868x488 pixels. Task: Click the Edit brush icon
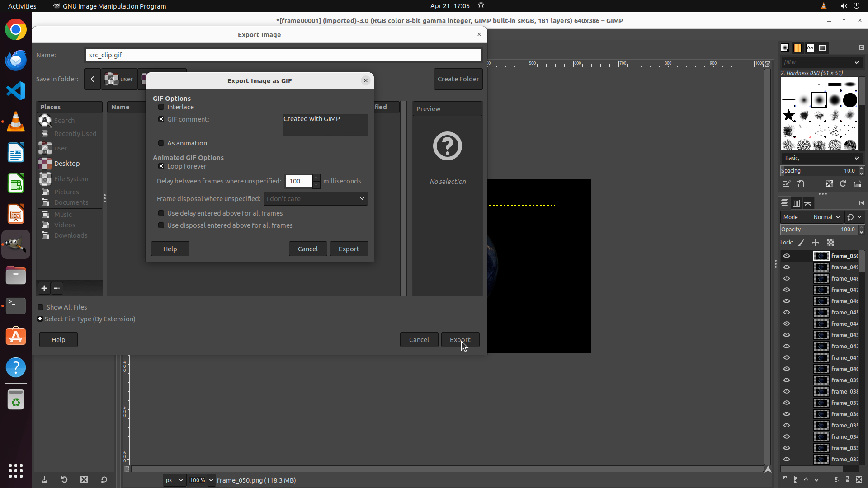pyautogui.click(x=787, y=183)
